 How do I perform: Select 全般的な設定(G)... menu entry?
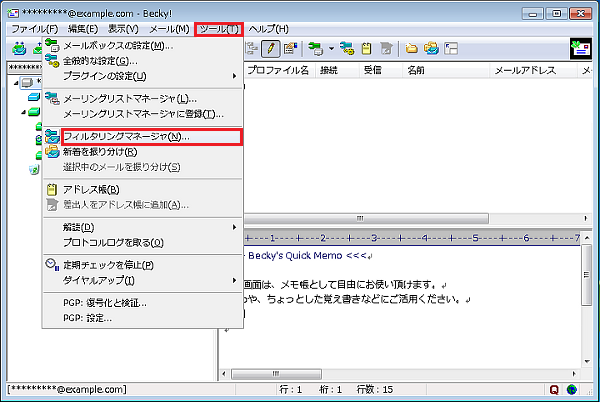point(143,61)
